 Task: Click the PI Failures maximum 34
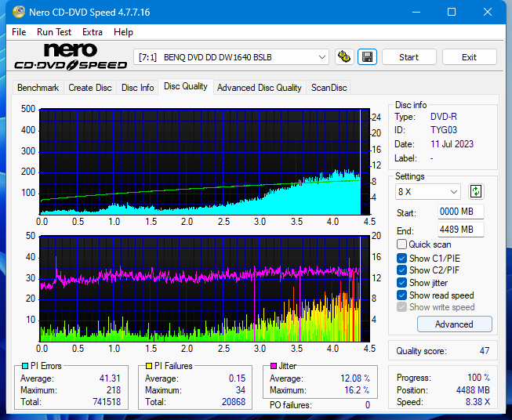[241, 390]
